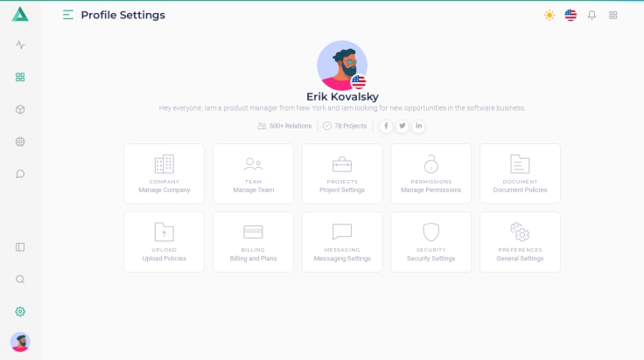Open the settings gear in sidebar
The width and height of the screenshot is (644, 360).
click(20, 312)
